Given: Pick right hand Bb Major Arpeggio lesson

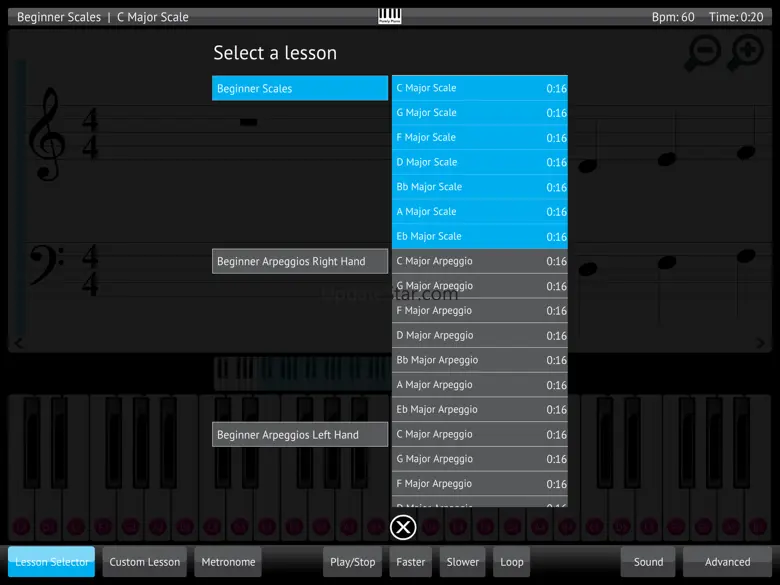Looking at the screenshot, I should tap(480, 360).
